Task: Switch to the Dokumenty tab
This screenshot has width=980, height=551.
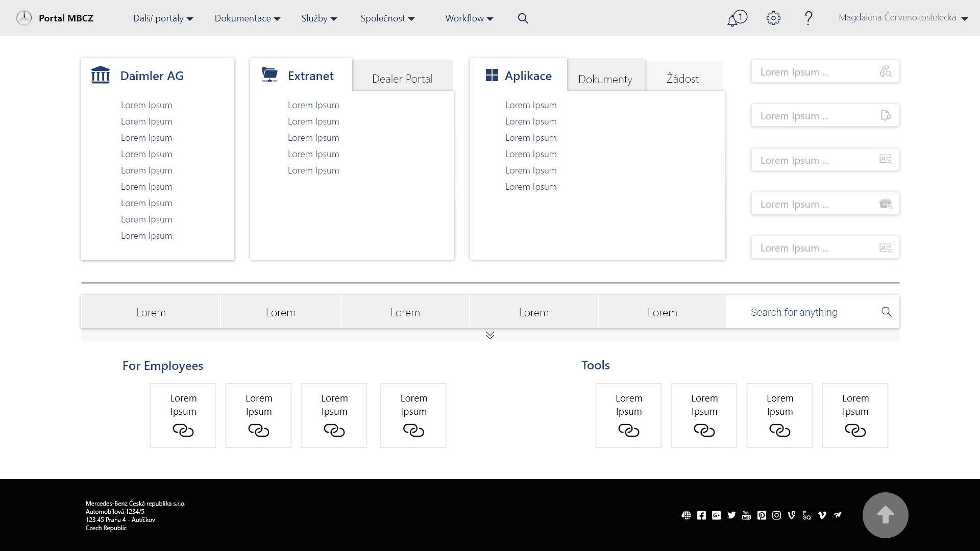Action: pyautogui.click(x=605, y=79)
